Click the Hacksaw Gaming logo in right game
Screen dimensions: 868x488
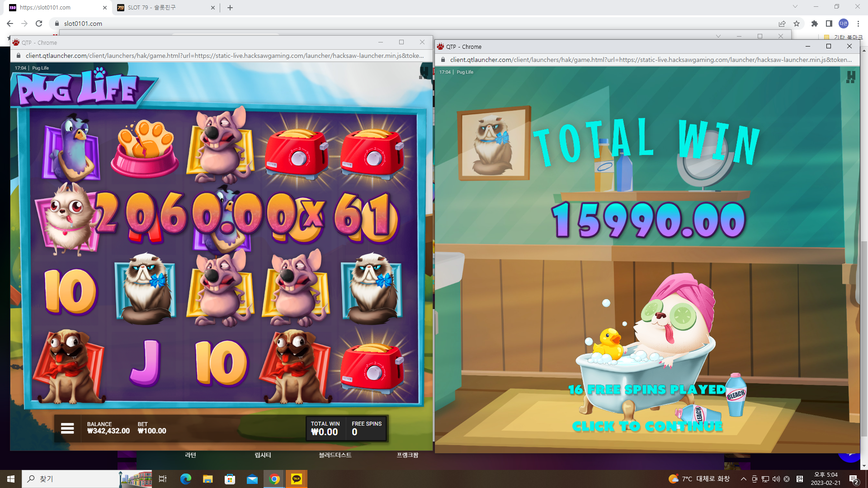[x=851, y=77]
